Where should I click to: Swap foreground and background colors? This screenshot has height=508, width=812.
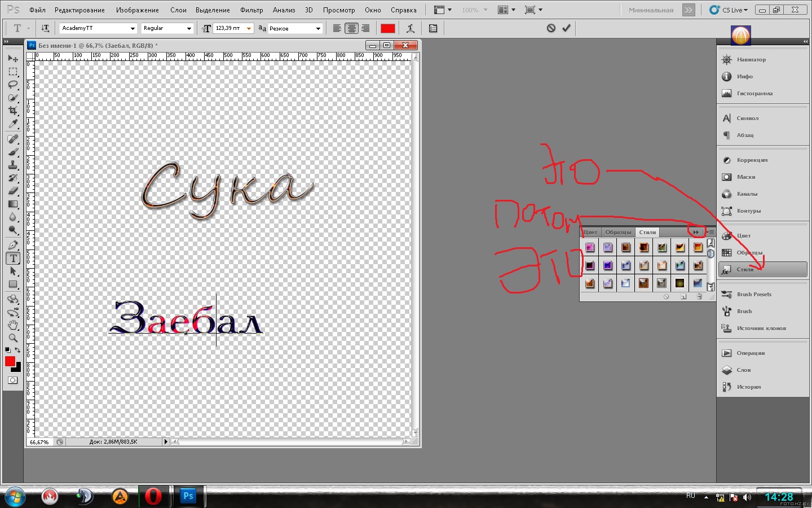coord(18,351)
